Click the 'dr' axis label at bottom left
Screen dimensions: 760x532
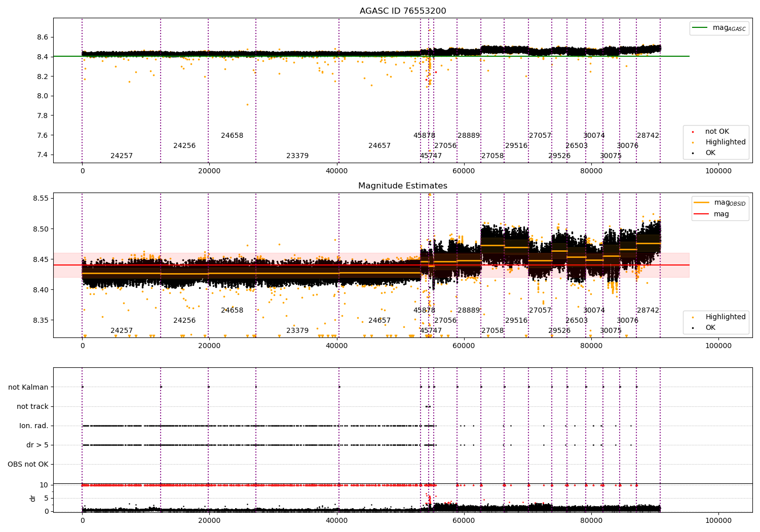[33, 498]
